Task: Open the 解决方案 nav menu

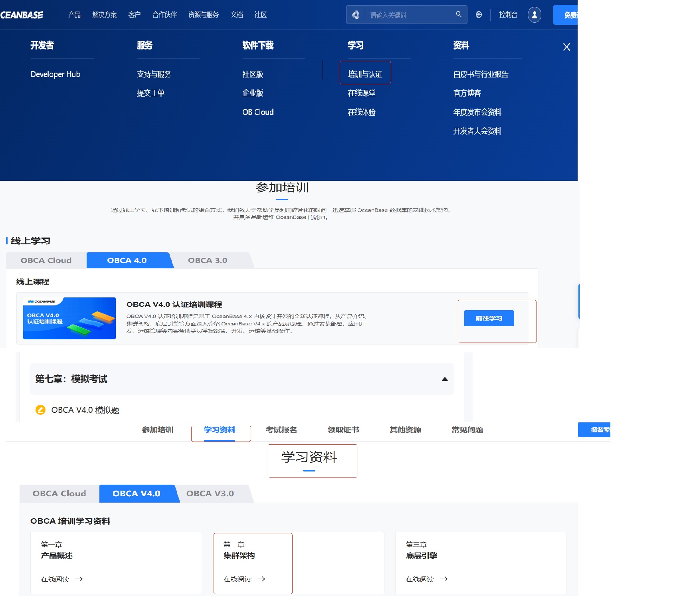Action: pos(104,15)
